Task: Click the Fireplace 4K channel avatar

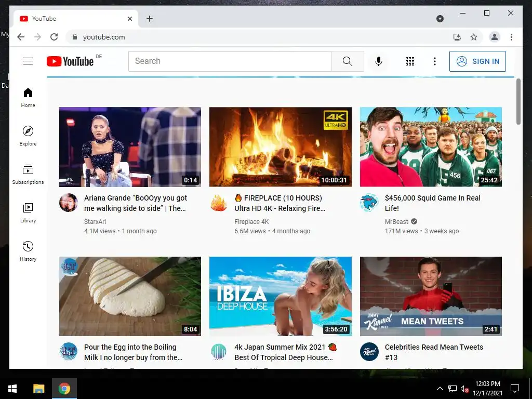Action: (219, 203)
